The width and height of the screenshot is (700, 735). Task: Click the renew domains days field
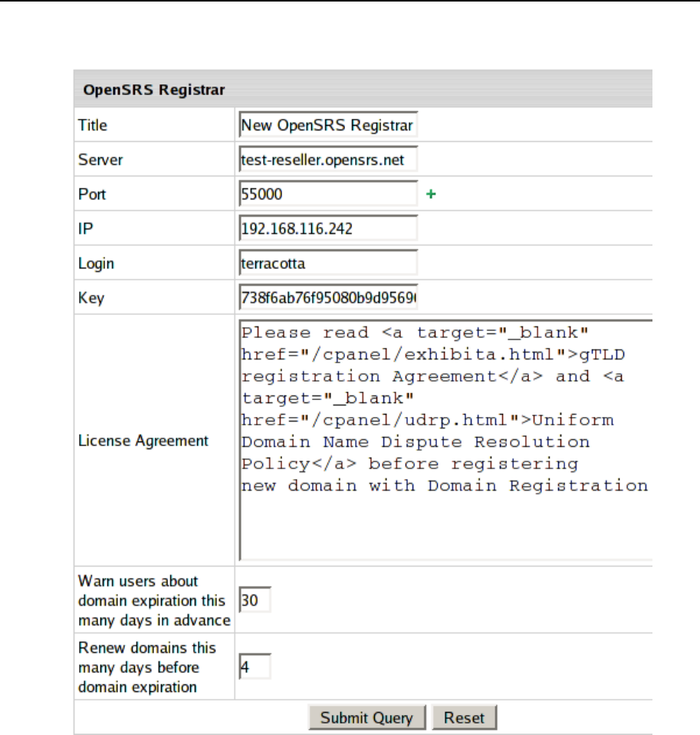click(x=255, y=667)
